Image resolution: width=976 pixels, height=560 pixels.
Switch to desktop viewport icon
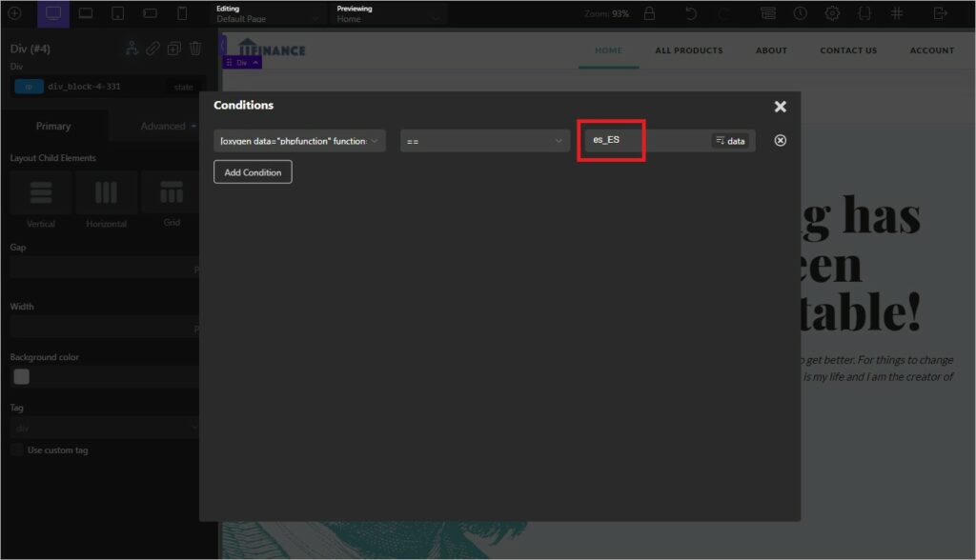(53, 13)
